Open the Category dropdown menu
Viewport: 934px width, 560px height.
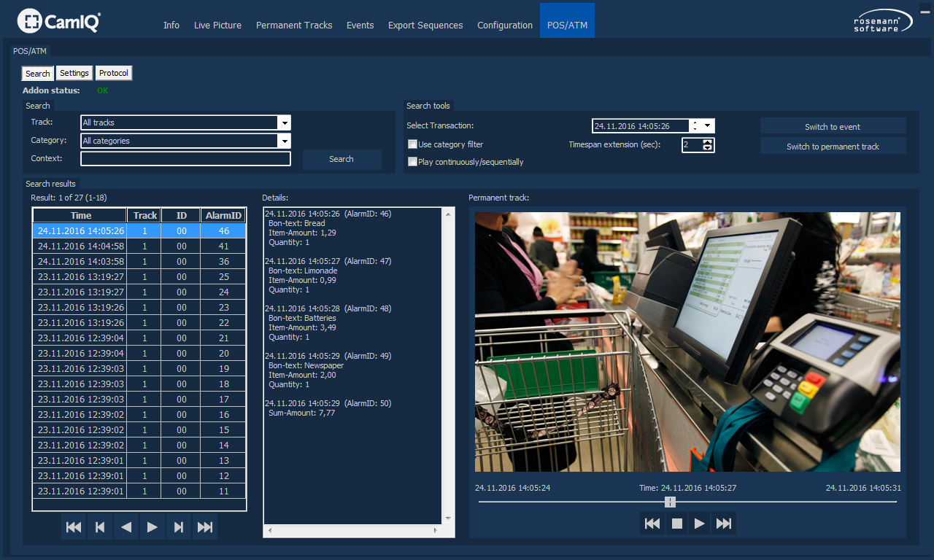pos(285,141)
